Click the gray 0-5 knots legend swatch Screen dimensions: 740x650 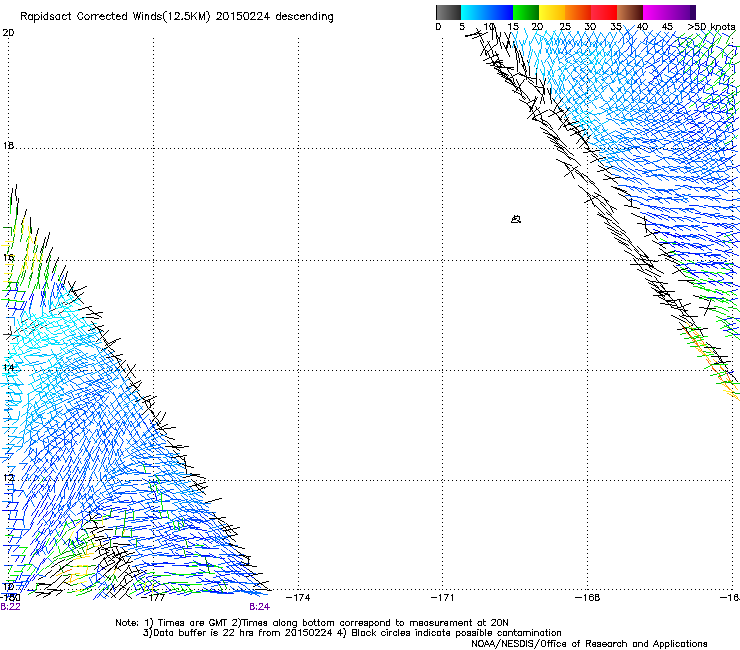tap(448, 12)
